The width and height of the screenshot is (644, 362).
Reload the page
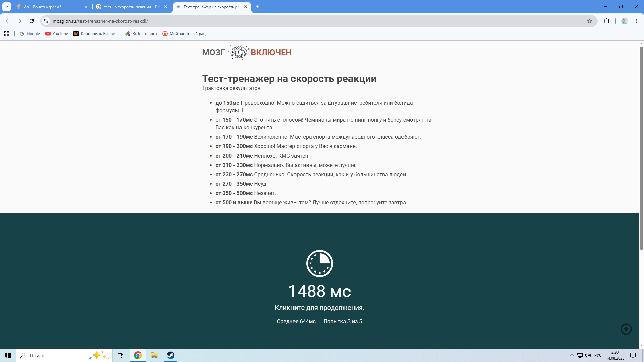pyautogui.click(x=32, y=21)
